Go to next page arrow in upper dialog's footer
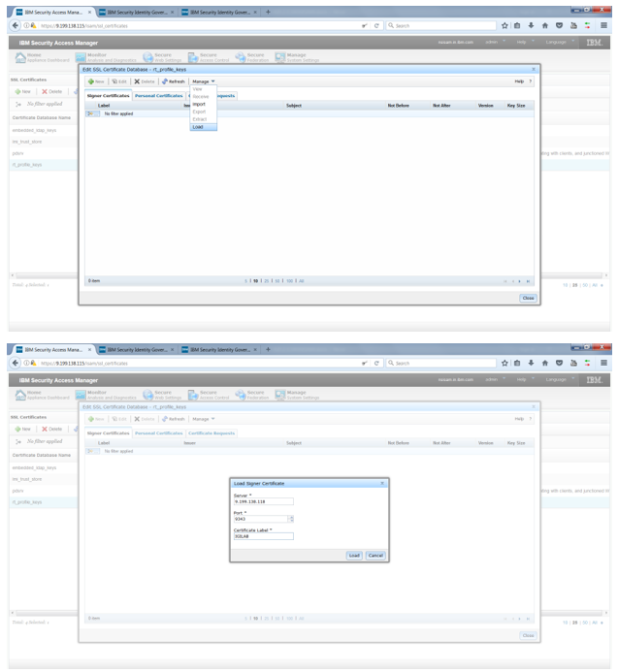This screenshot has height=672, width=618. 519,281
